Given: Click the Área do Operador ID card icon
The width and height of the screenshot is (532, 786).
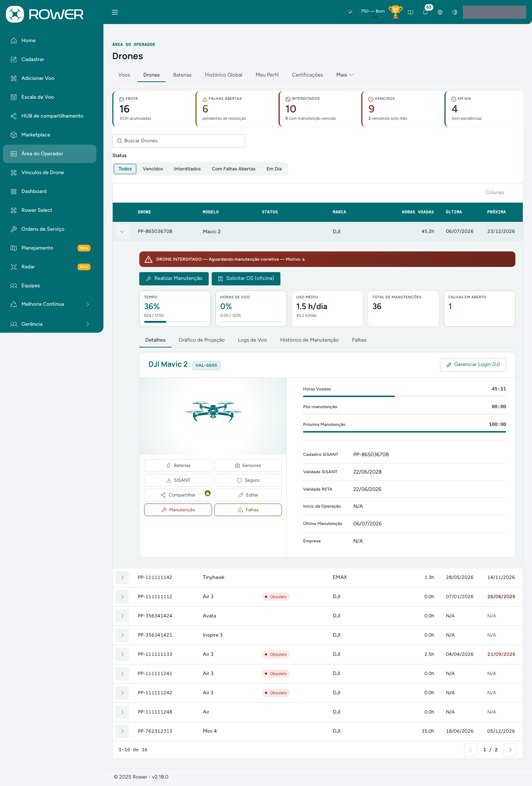Looking at the screenshot, I should [x=14, y=154].
